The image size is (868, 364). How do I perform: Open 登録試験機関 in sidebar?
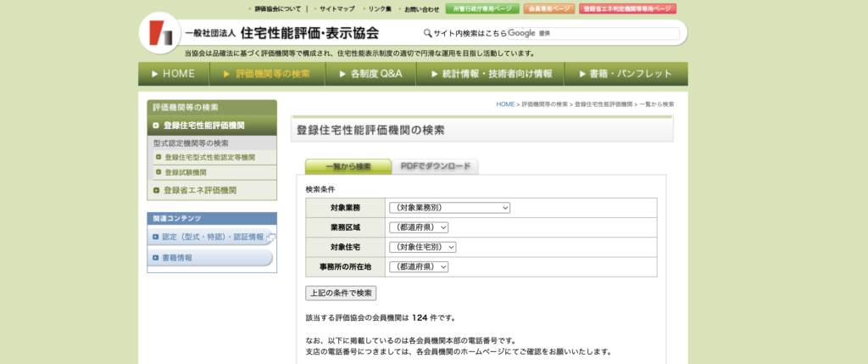coord(186,172)
